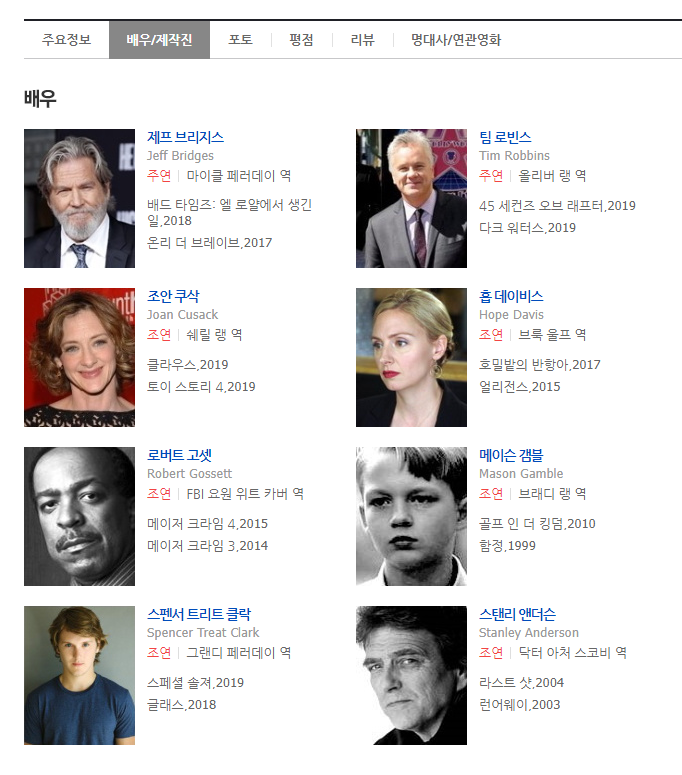This screenshot has height=775, width=682.
Task: Open the 평점 tab
Action: coord(301,40)
